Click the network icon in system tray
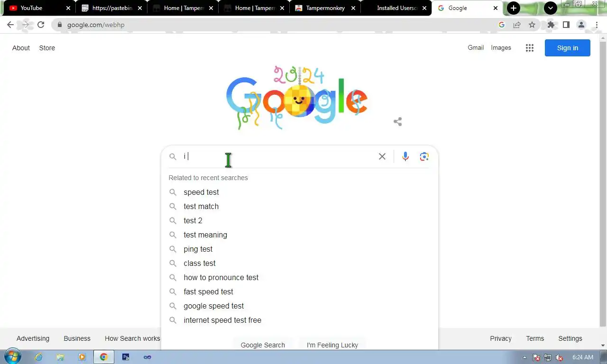Image resolution: width=607 pixels, height=364 pixels. coord(548,357)
